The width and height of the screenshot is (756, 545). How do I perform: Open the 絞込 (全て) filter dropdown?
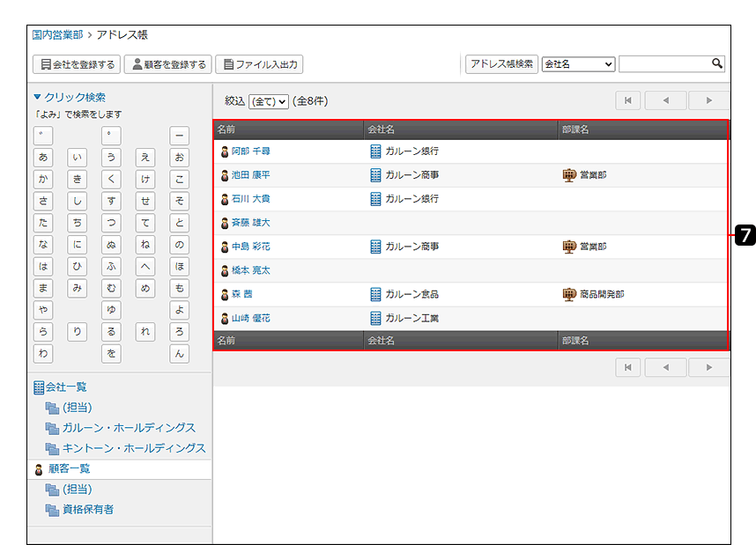coord(269,102)
